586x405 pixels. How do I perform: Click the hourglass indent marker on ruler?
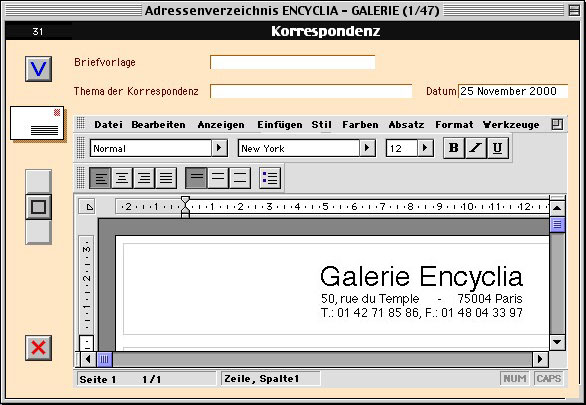185,207
